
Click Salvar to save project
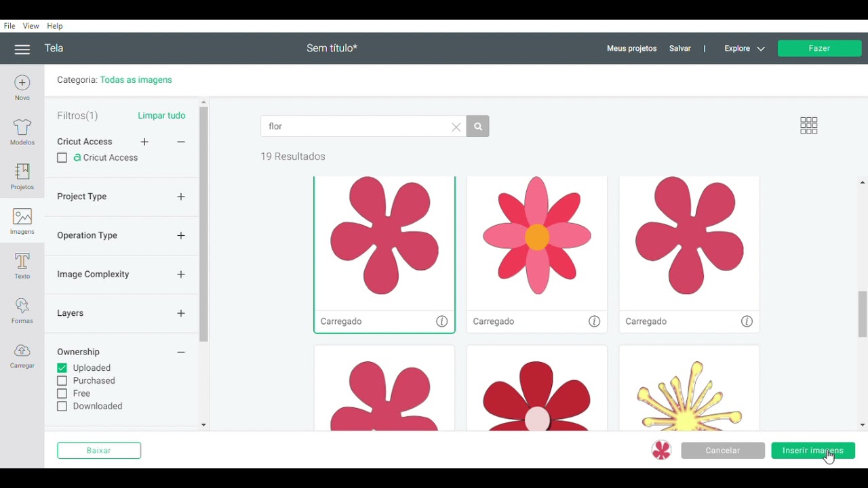pos(680,49)
